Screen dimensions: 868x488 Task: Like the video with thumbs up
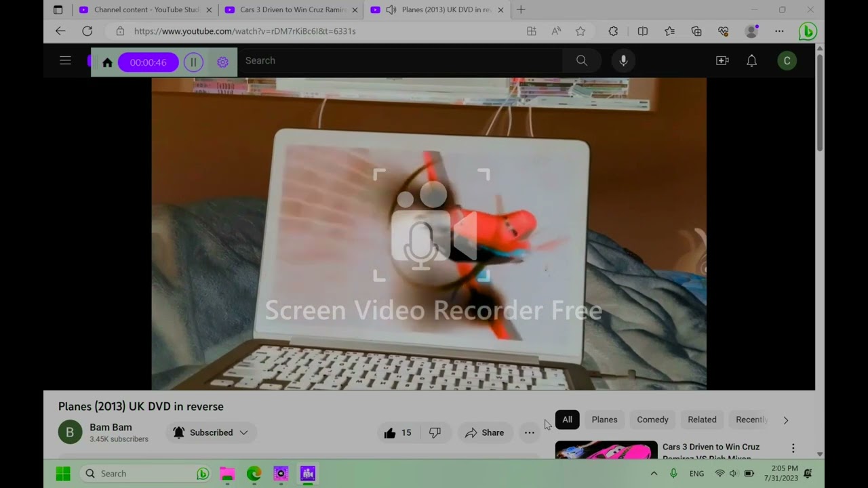click(399, 433)
